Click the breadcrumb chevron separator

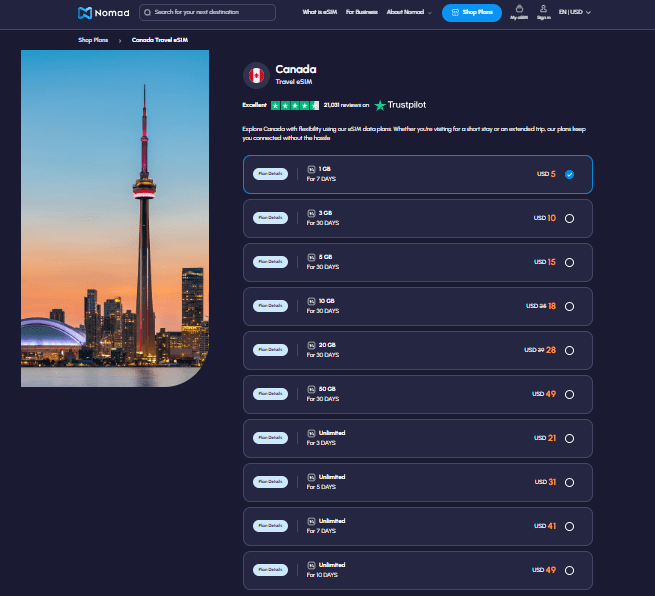pyautogui.click(x=120, y=41)
